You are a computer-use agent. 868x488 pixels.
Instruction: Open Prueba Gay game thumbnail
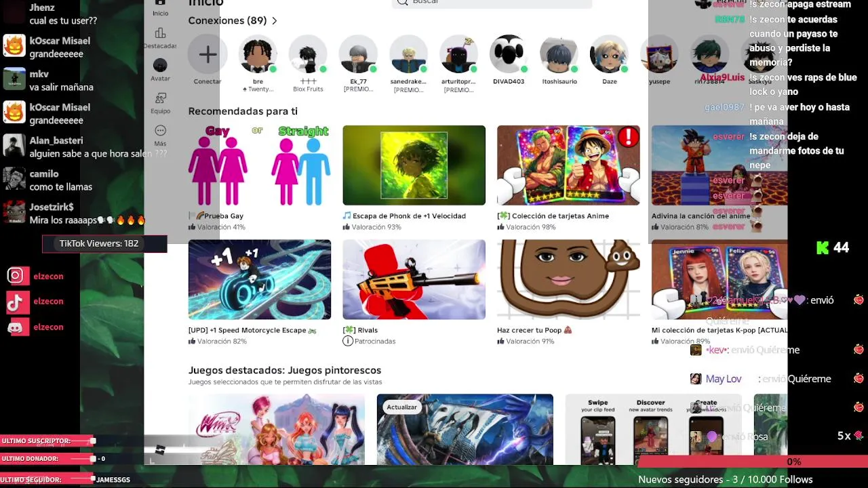260,165
